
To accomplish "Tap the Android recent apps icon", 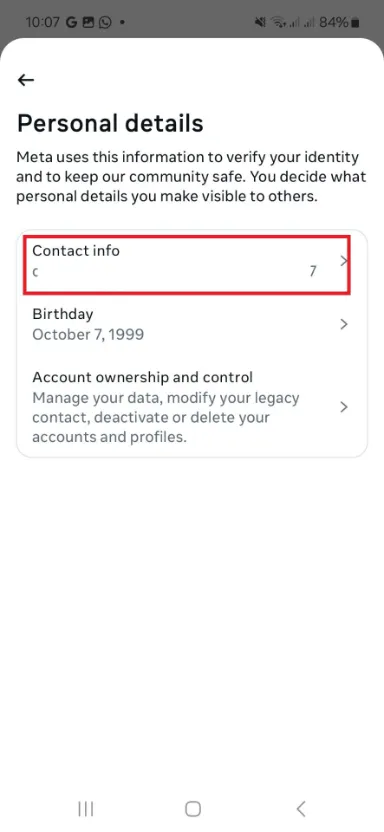I will [x=85, y=809].
